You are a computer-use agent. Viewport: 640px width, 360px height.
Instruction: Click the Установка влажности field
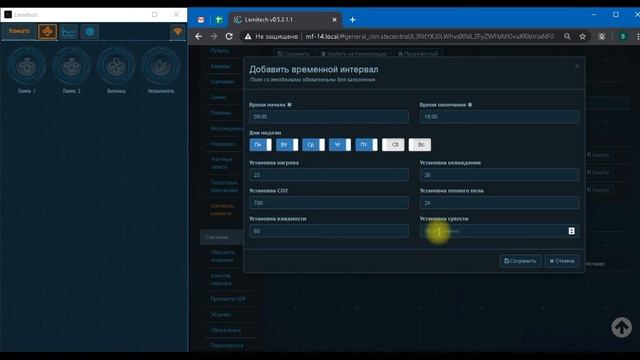[329, 231]
